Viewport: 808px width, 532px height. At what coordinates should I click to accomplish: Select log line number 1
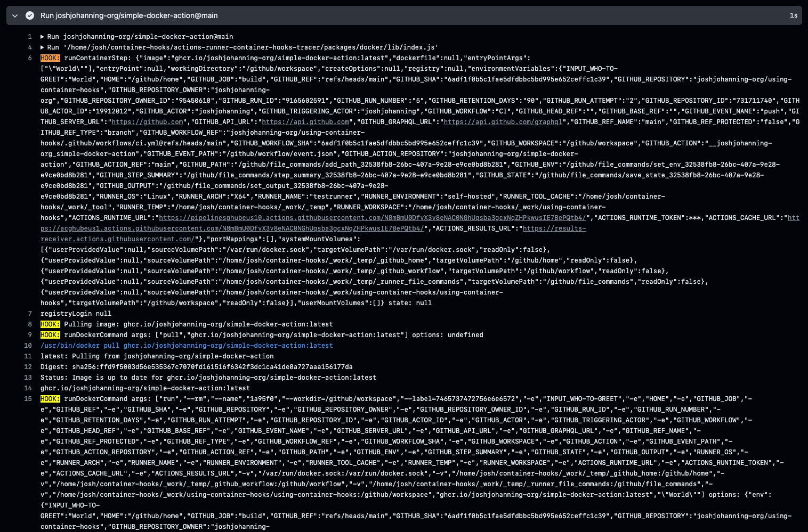(30, 37)
